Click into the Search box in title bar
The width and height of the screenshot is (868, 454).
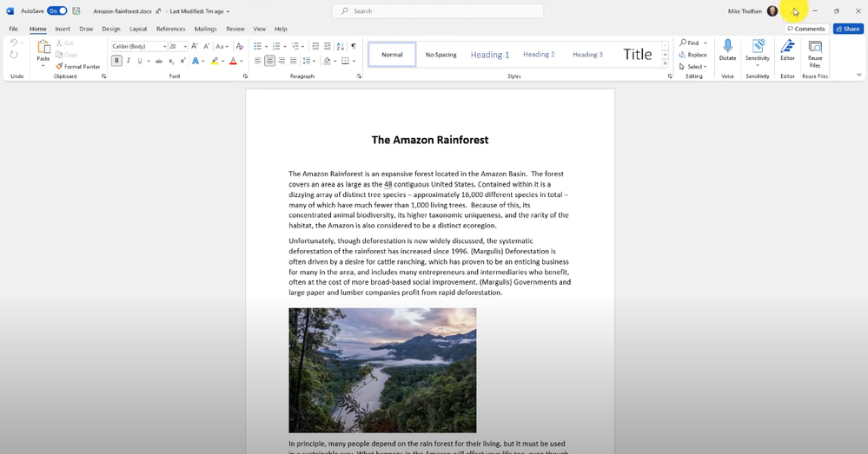tap(438, 11)
